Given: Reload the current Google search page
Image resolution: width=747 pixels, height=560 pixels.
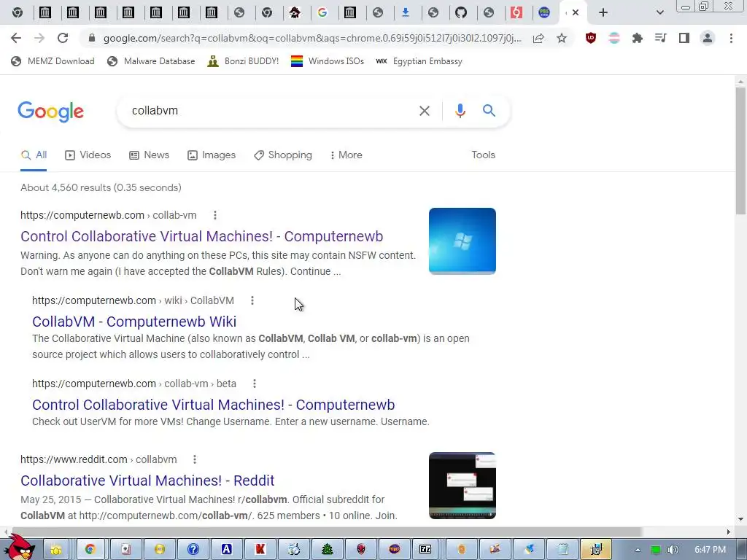Looking at the screenshot, I should [63, 38].
